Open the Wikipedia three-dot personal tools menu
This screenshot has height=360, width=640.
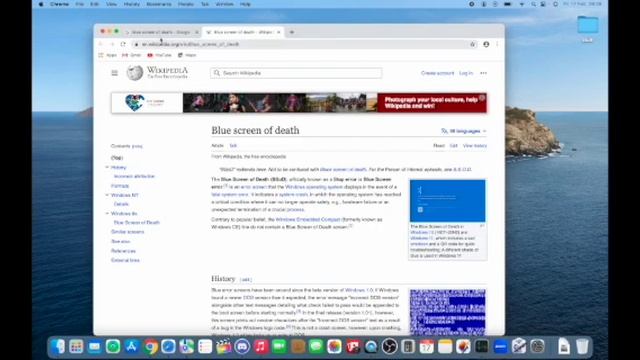pyautogui.click(x=484, y=73)
